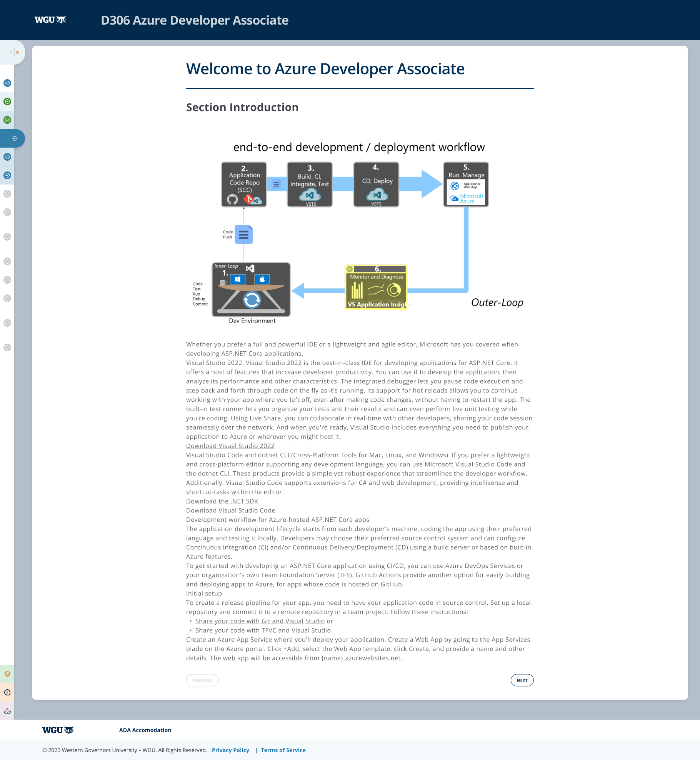700x760 pixels.
Task: Click the Welcome to Azure Developer Associate heading
Action: [x=325, y=69]
